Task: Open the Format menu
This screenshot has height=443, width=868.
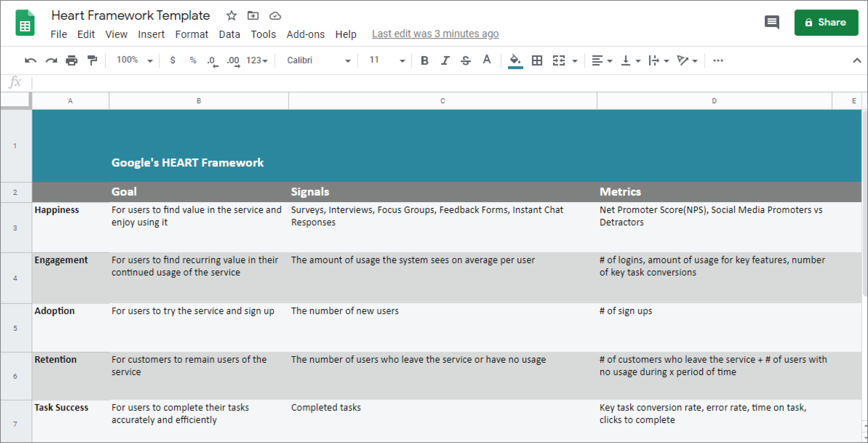Action: pyautogui.click(x=191, y=34)
